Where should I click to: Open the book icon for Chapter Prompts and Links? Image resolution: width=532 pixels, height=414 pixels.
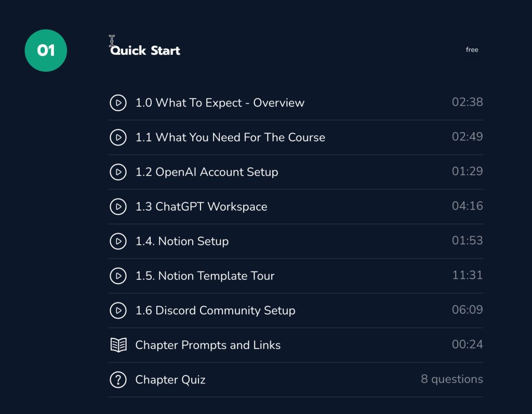pos(118,344)
